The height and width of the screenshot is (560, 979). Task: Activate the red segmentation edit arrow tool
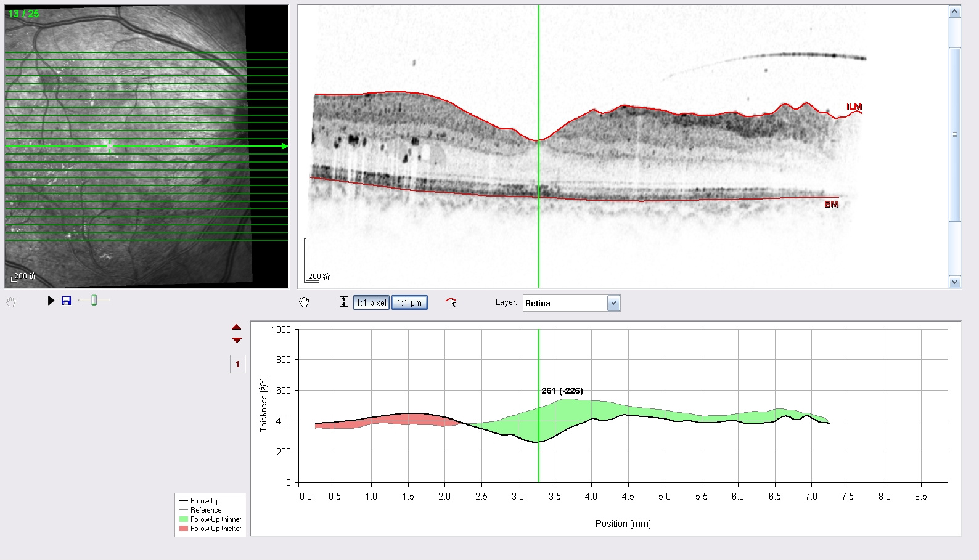pos(451,302)
